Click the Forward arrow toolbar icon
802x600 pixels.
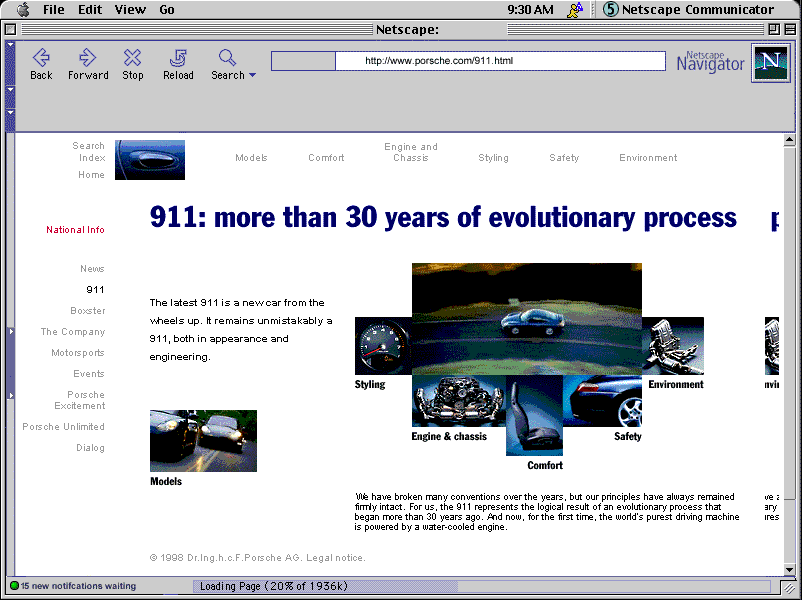pos(87,58)
